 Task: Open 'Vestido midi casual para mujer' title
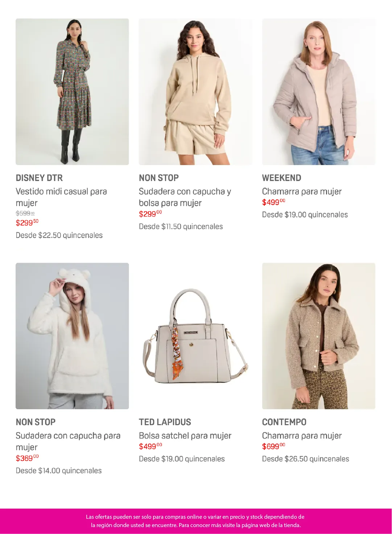(x=61, y=197)
